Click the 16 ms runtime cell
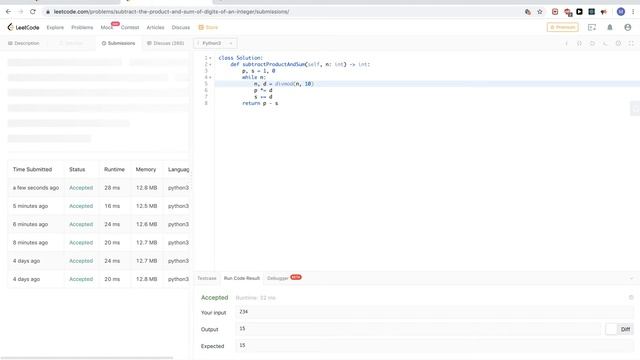The height and width of the screenshot is (360, 640). [x=112, y=206]
